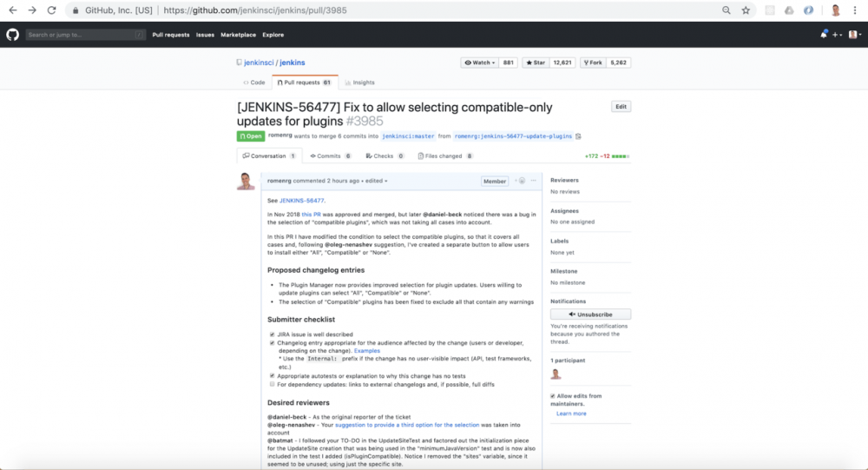Open 'this PR' link in the comment

[311, 215]
